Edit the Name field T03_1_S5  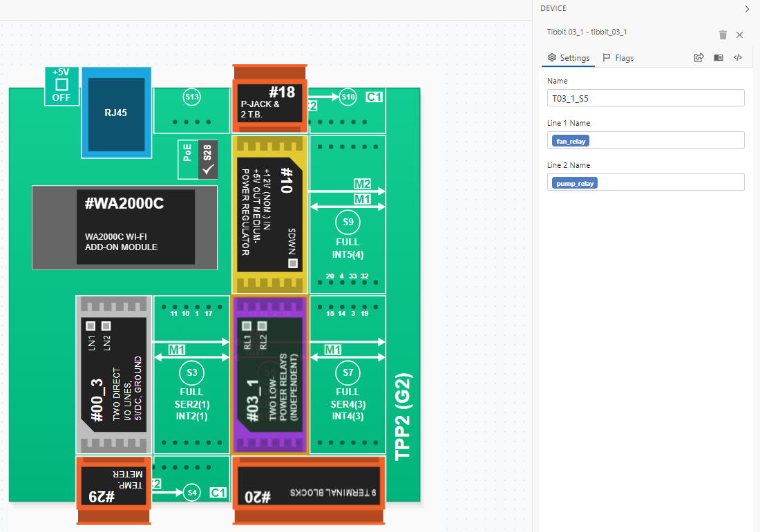pos(645,98)
